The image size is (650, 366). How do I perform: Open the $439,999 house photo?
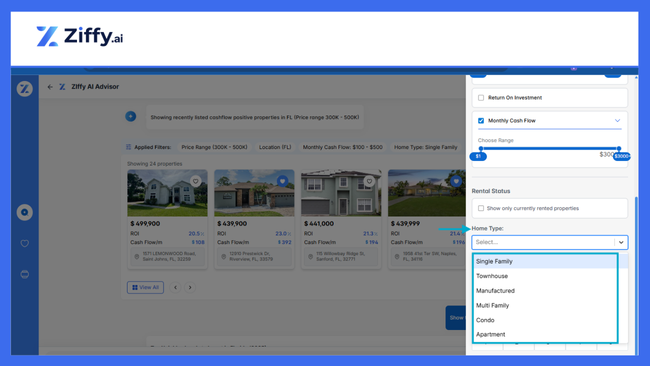tap(427, 193)
